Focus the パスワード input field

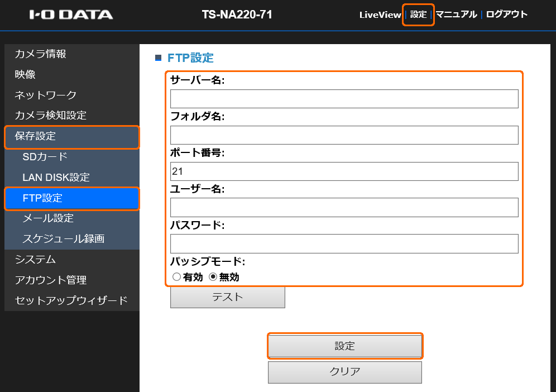click(344, 243)
